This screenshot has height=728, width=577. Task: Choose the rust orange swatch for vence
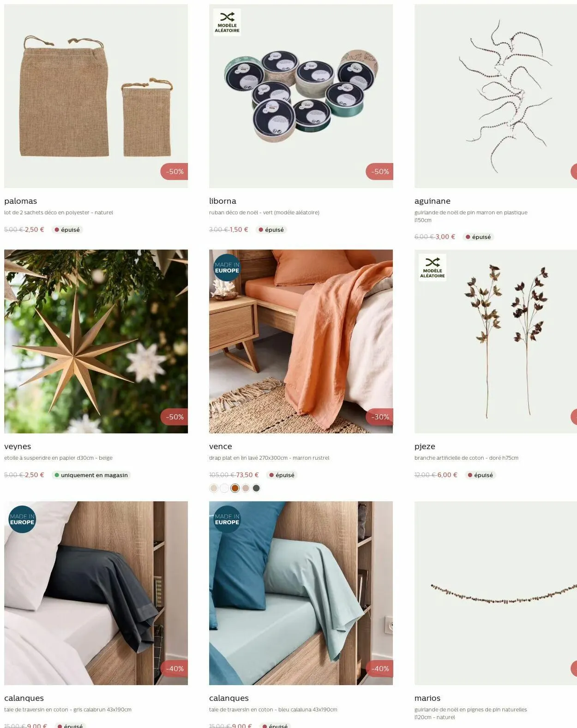(235, 488)
